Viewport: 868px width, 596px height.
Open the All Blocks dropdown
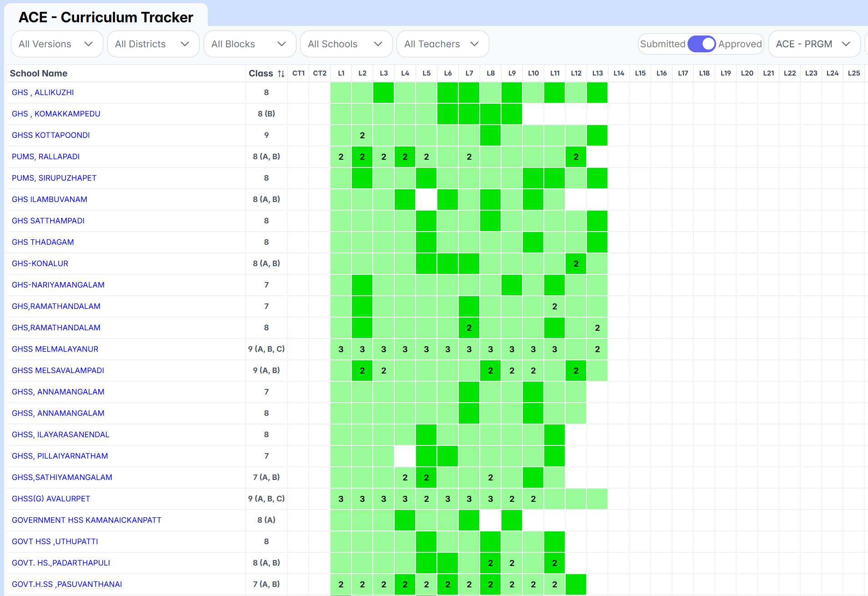pos(249,44)
